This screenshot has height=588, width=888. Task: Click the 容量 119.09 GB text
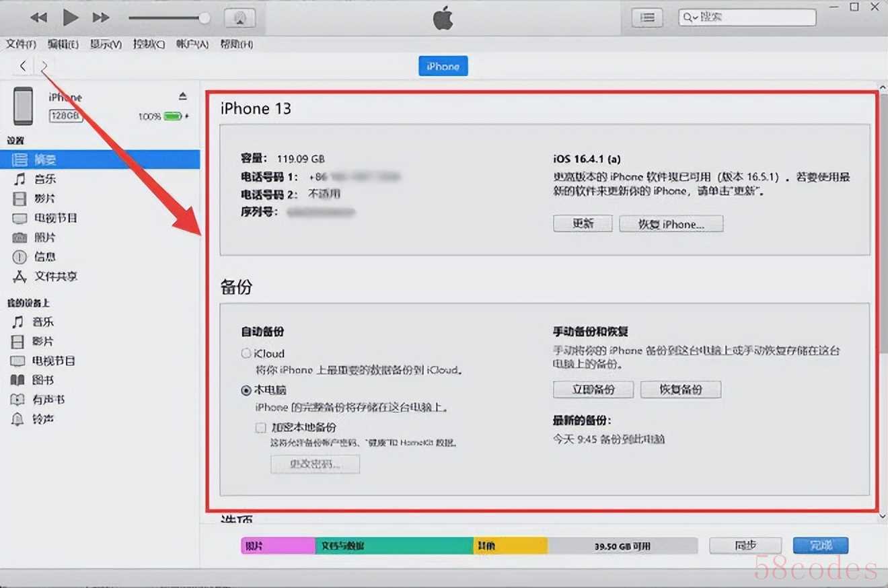tap(283, 159)
